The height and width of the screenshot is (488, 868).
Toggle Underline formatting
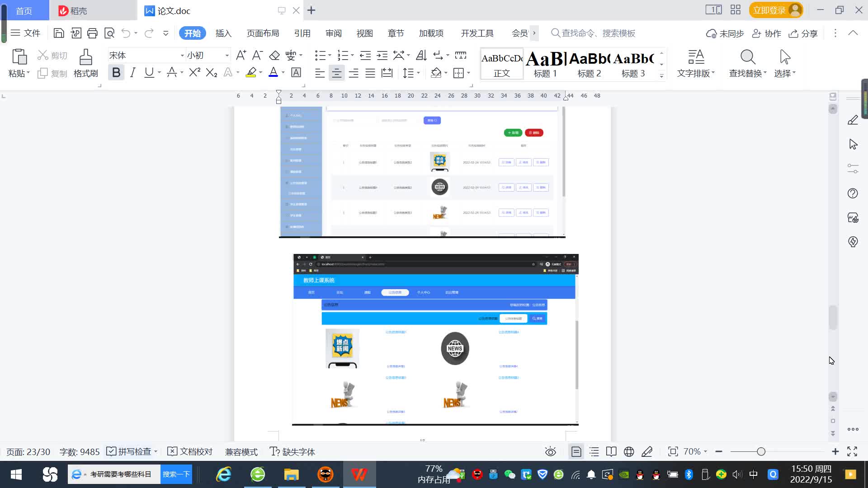click(x=149, y=72)
